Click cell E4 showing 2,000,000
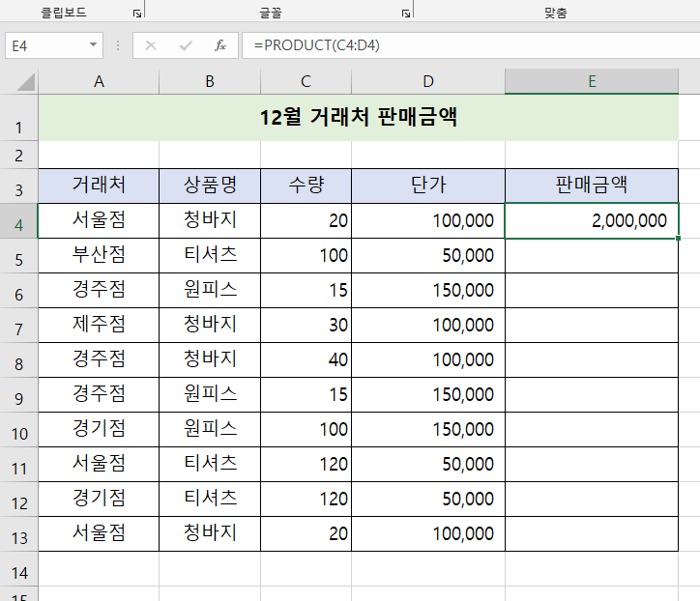700x601 pixels. point(592,221)
